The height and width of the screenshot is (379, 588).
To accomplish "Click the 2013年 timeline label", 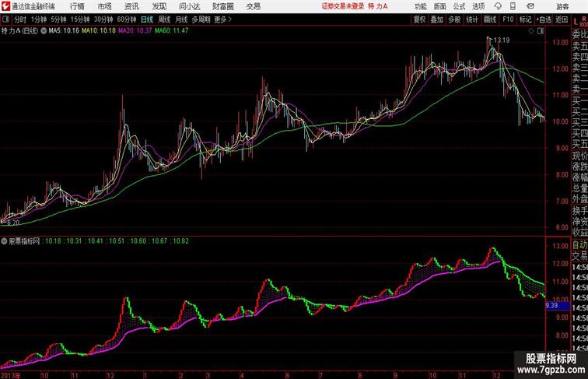I will pos(11,375).
